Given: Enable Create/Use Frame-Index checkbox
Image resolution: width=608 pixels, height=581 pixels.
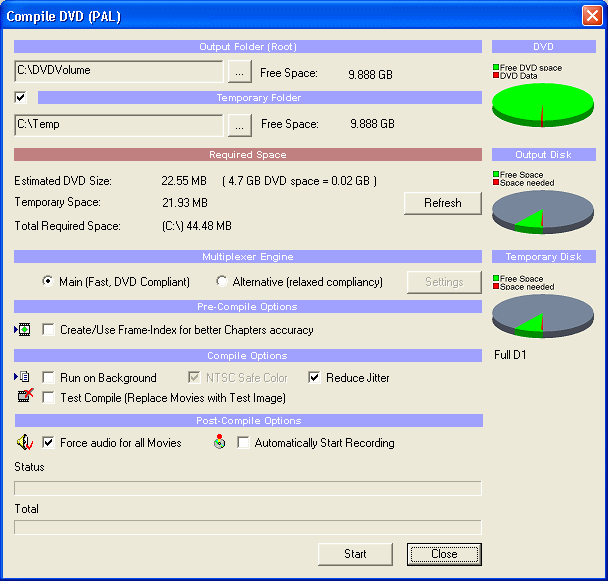Looking at the screenshot, I should tap(48, 330).
